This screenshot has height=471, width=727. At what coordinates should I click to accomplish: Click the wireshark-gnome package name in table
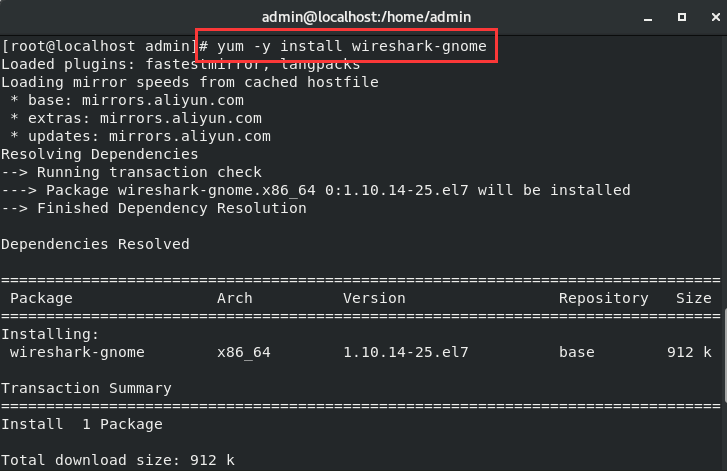click(77, 352)
